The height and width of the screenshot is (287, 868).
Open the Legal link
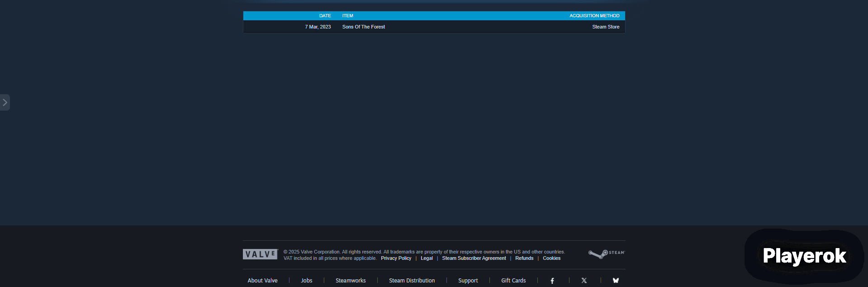click(x=427, y=258)
